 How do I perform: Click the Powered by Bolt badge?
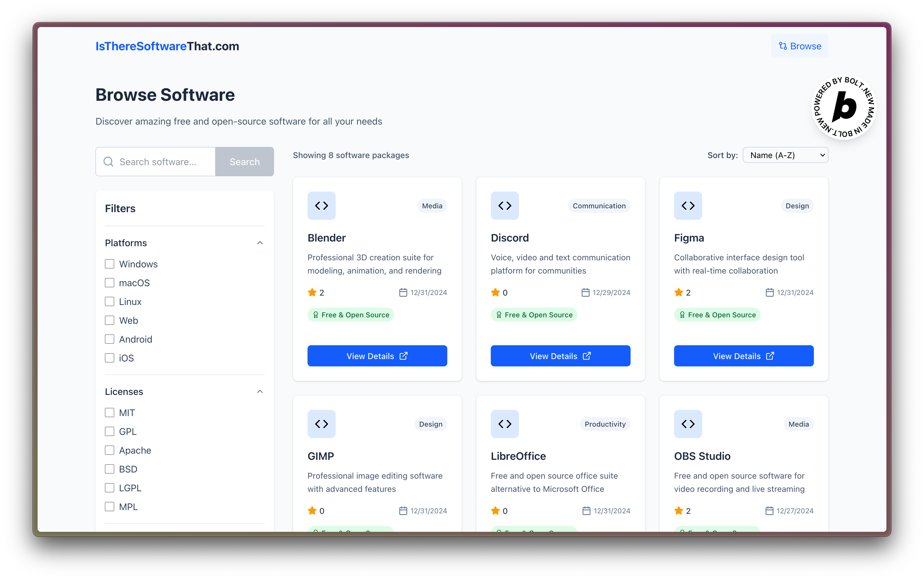pyautogui.click(x=844, y=107)
